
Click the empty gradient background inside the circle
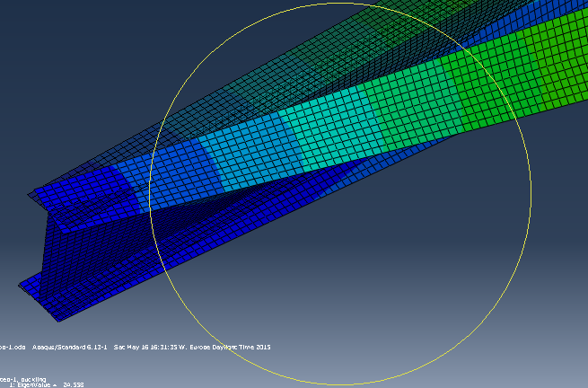tap(404, 269)
